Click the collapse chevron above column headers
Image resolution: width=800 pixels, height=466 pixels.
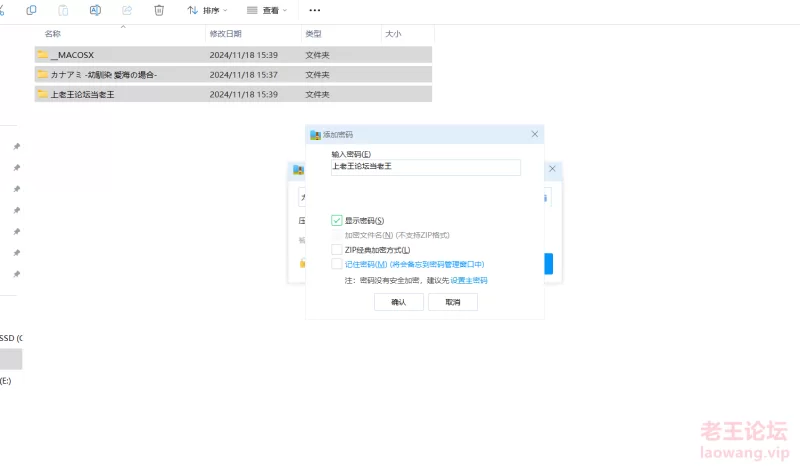123,26
